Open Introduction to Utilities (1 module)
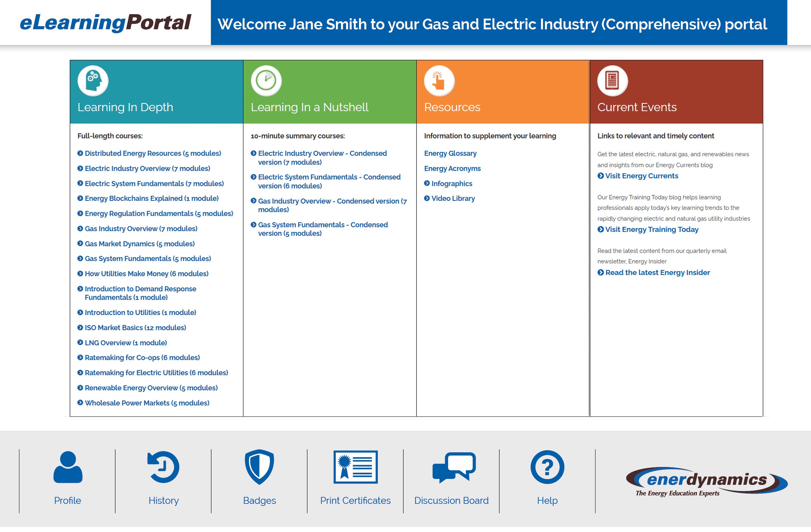 (140, 313)
